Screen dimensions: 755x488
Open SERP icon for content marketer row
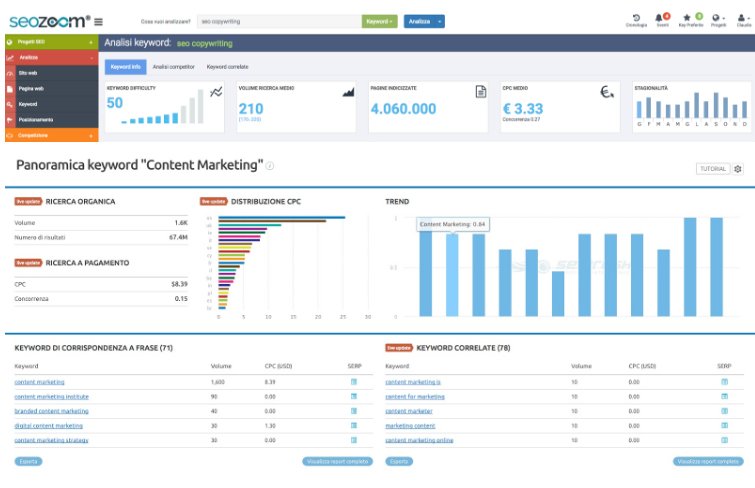coord(725,411)
